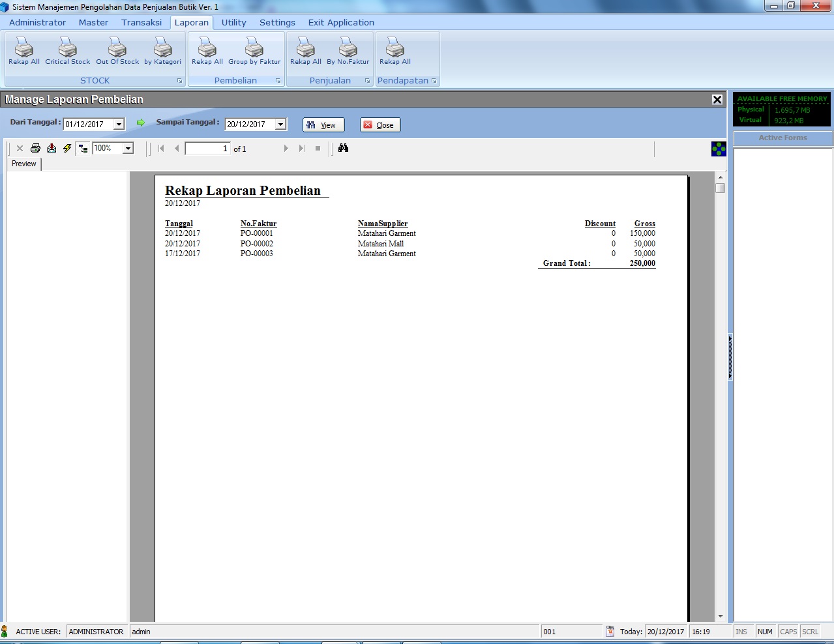Screen dimensions: 834x644
Task: Open the Out Of Stock report icon
Action: click(x=117, y=49)
